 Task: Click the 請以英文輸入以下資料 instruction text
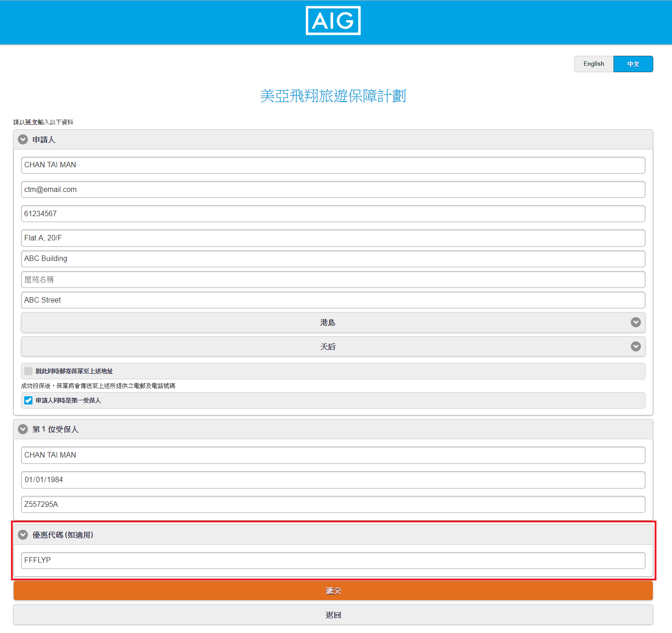tap(43, 122)
